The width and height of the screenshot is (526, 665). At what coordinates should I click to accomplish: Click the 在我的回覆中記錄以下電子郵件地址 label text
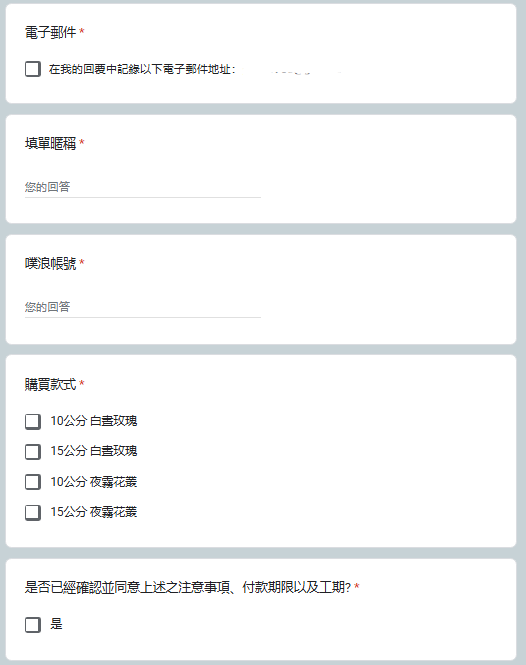tap(142, 69)
